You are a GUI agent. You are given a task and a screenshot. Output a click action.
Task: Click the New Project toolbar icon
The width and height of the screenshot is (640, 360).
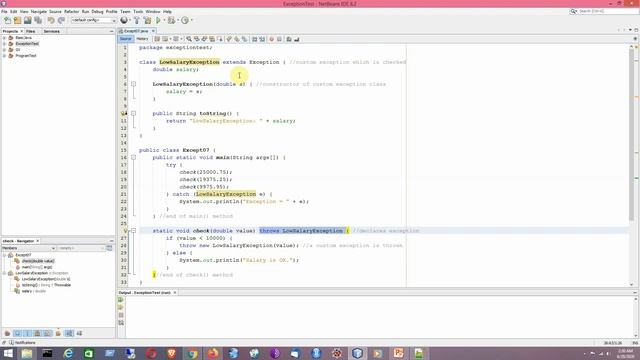[17, 20]
